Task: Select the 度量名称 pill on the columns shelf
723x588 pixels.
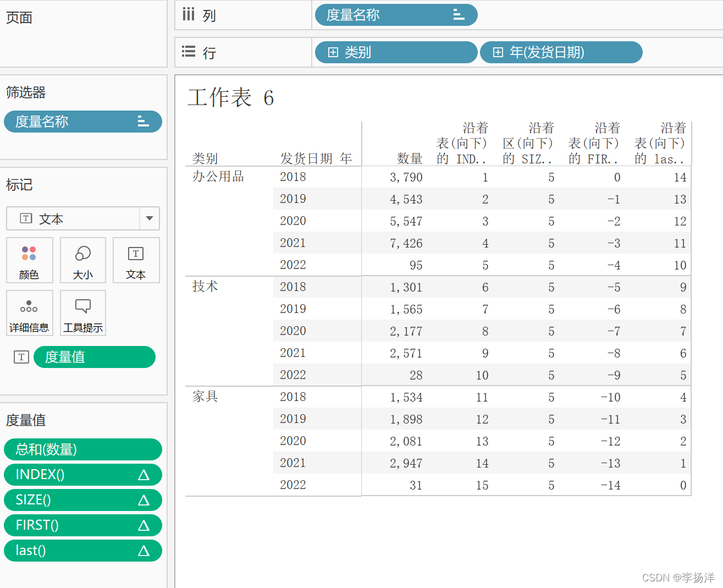Action: (396, 15)
